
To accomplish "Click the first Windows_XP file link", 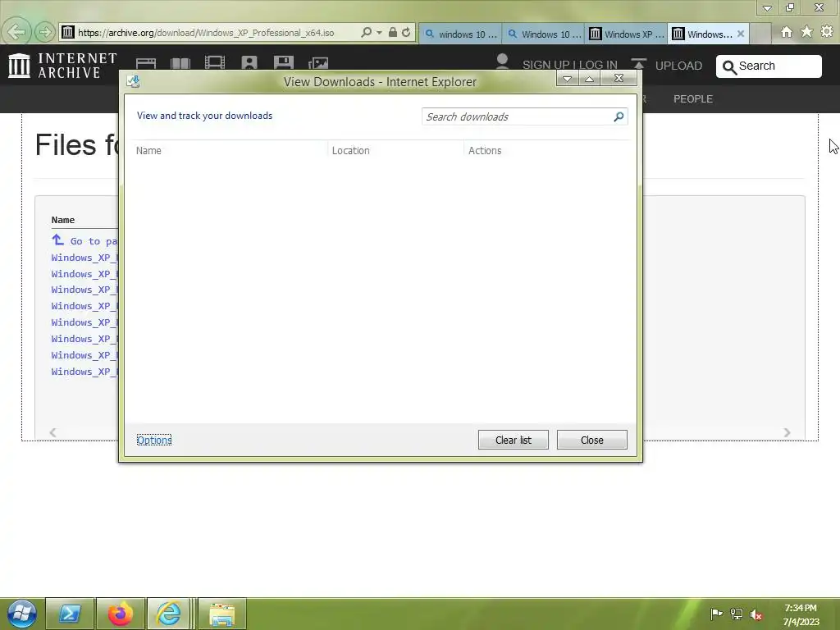I will tap(84, 257).
